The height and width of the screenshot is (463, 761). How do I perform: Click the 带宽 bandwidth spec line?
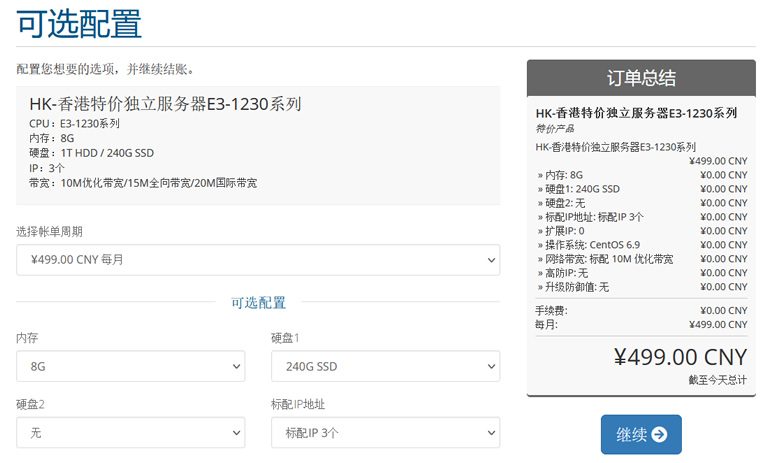tap(143, 183)
